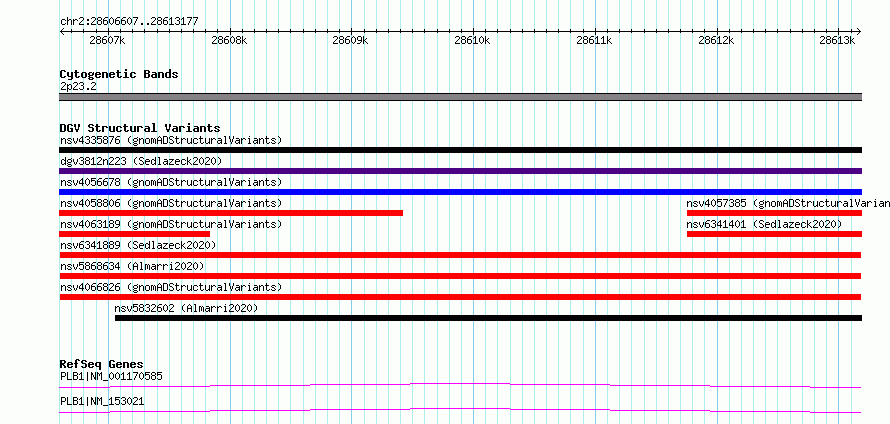Screen dimensions: 890x424
Task: Click the ruler's left arrowhead
Action: click(x=62, y=31)
